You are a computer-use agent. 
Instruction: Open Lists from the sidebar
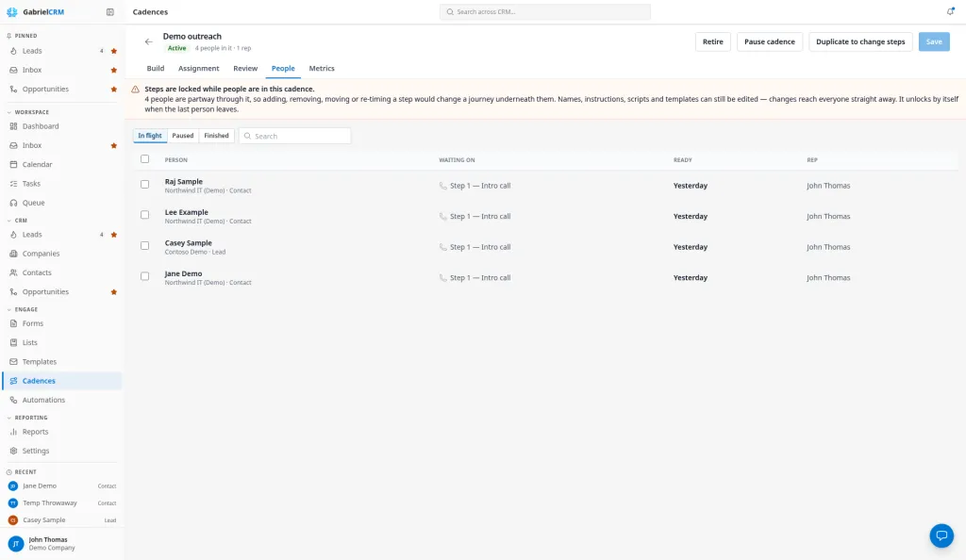click(x=61, y=342)
